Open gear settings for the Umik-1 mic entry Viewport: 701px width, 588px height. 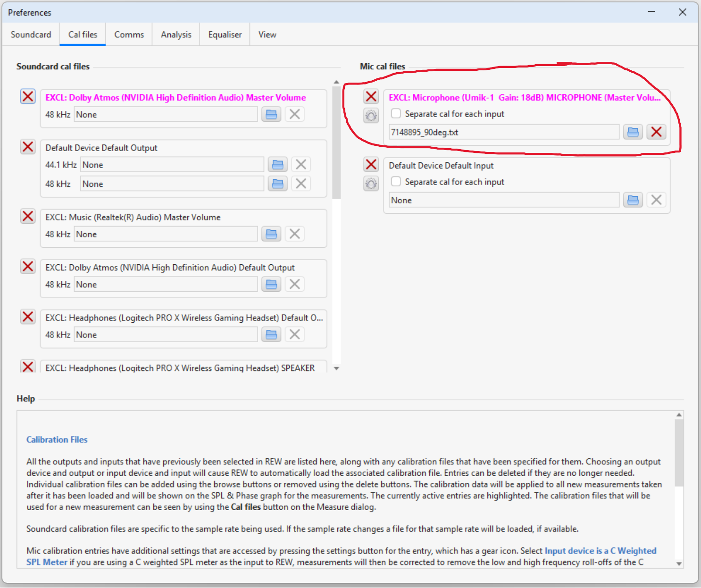point(371,116)
